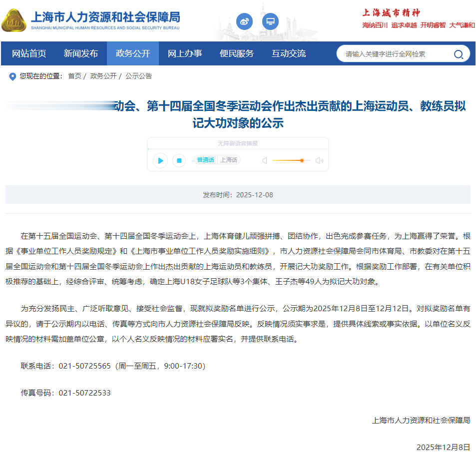Adjust the broadcast volume slider

click(302, 160)
